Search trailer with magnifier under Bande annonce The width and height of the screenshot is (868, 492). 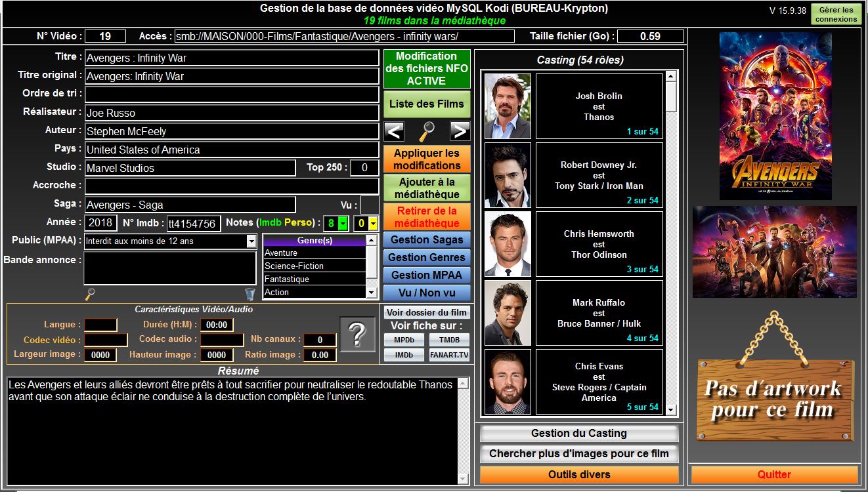pos(90,294)
